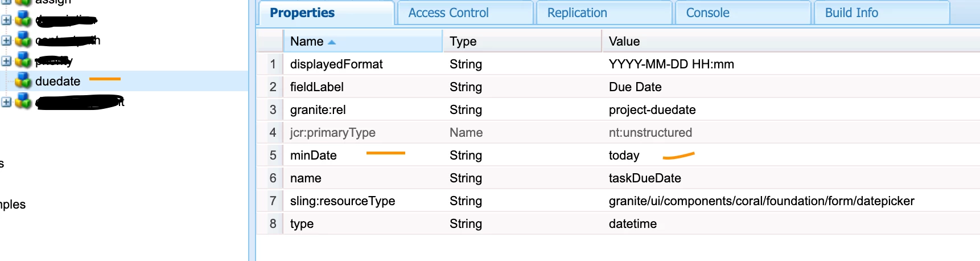Click the fieldLabel value "Due Date"

click(635, 87)
